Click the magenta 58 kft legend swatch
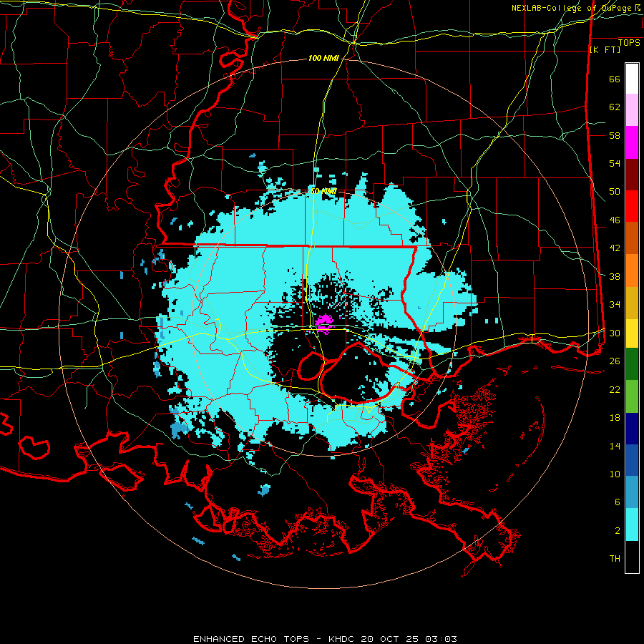This screenshot has height=644, width=644. [632, 142]
